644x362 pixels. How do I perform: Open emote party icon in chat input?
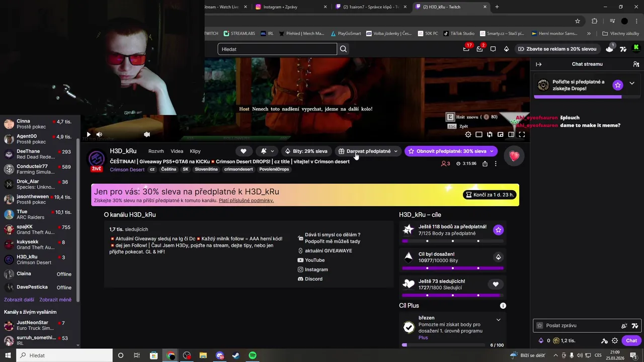(624, 326)
